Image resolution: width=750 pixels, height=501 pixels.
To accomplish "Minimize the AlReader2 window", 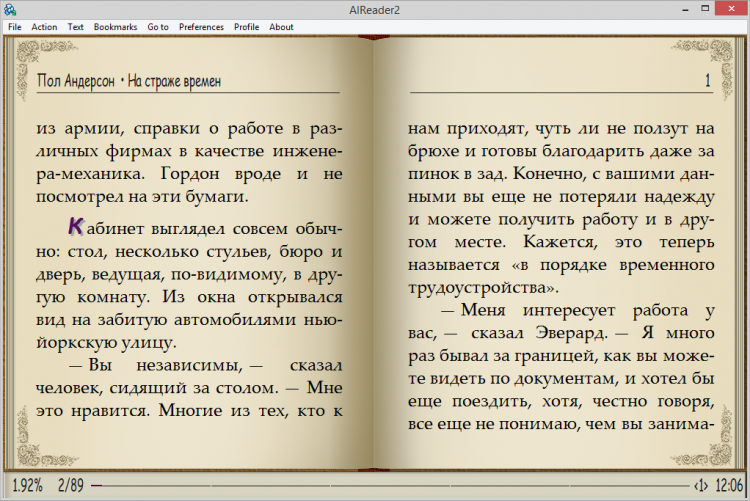I will pyautogui.click(x=685, y=9).
